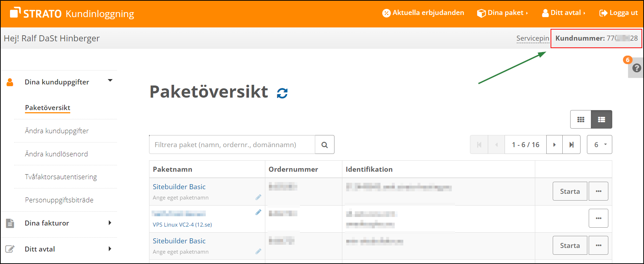
Task: Open the items per page dropdown
Action: [x=599, y=145]
